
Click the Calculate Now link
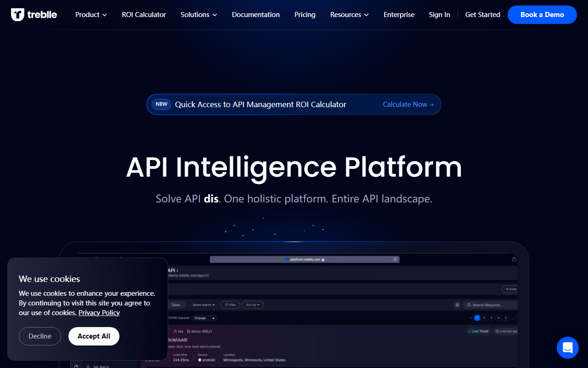coord(408,104)
